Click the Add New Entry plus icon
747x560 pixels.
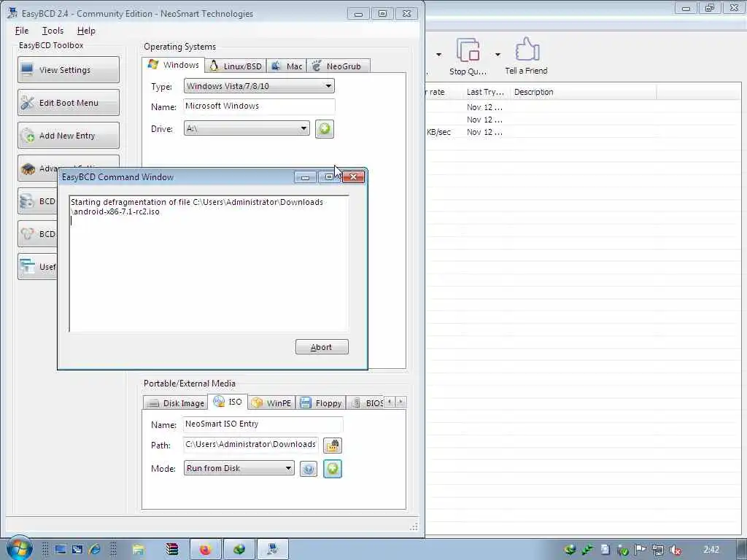[x=28, y=136]
